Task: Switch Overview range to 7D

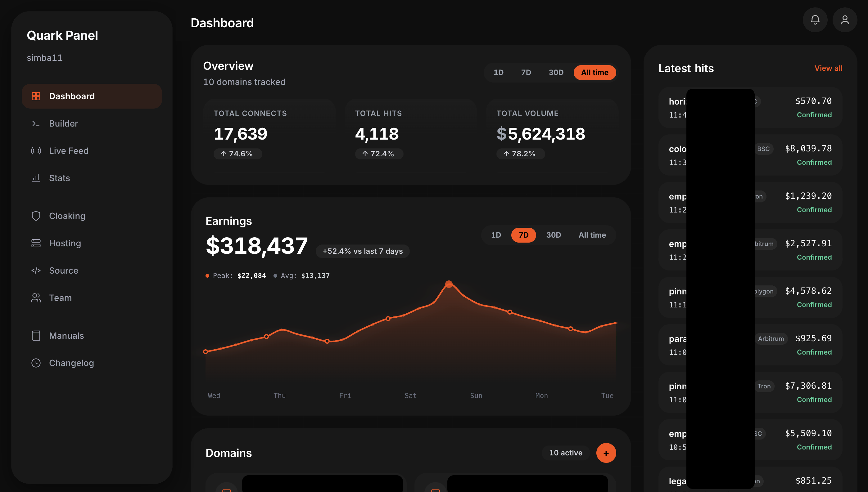Action: (x=526, y=72)
